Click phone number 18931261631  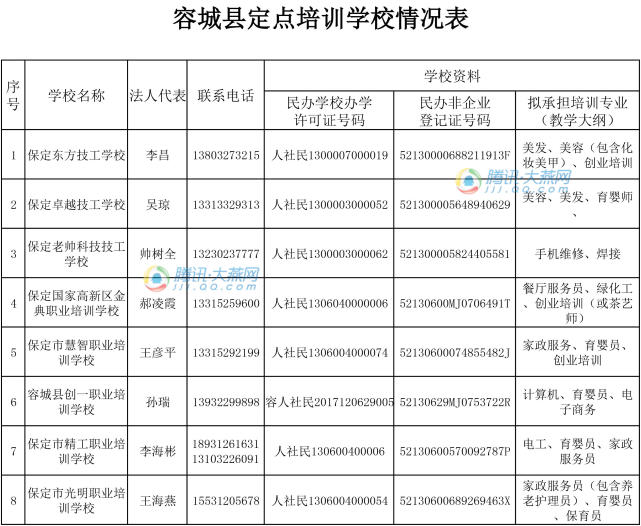[x=226, y=444]
